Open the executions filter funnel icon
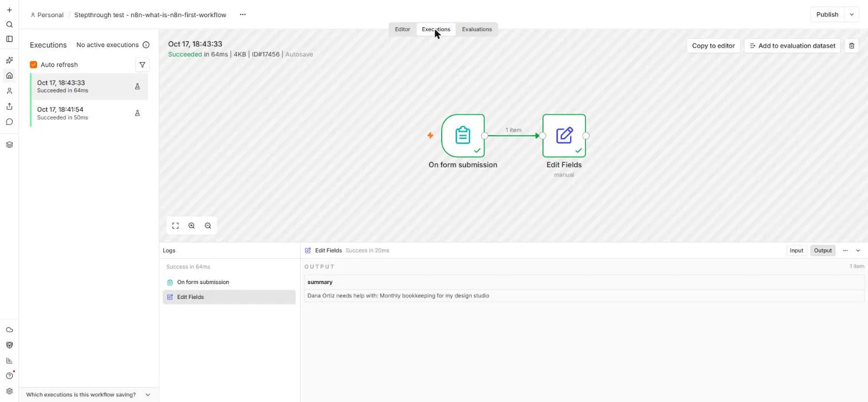 point(142,65)
